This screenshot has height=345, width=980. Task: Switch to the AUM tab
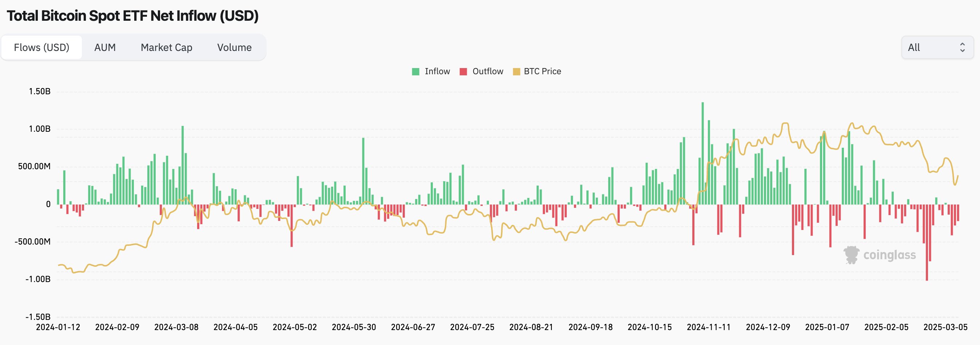click(x=105, y=48)
